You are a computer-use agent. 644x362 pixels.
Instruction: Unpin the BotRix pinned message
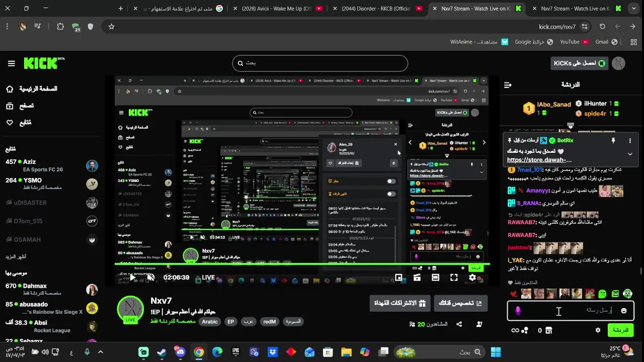point(613,141)
